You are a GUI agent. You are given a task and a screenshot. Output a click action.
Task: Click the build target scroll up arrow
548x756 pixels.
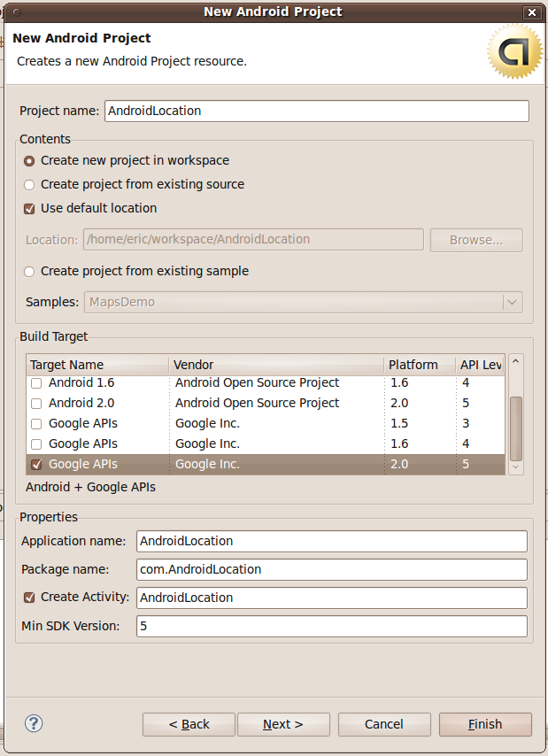(x=516, y=361)
